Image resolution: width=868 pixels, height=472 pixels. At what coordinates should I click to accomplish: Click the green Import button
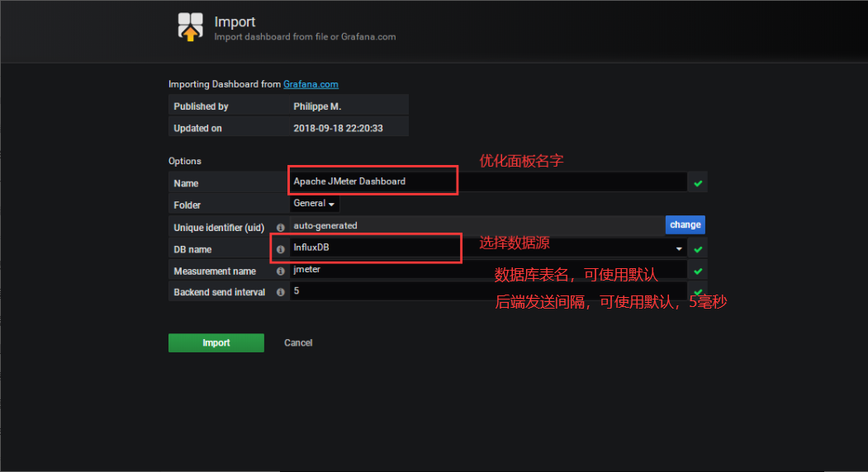point(216,342)
